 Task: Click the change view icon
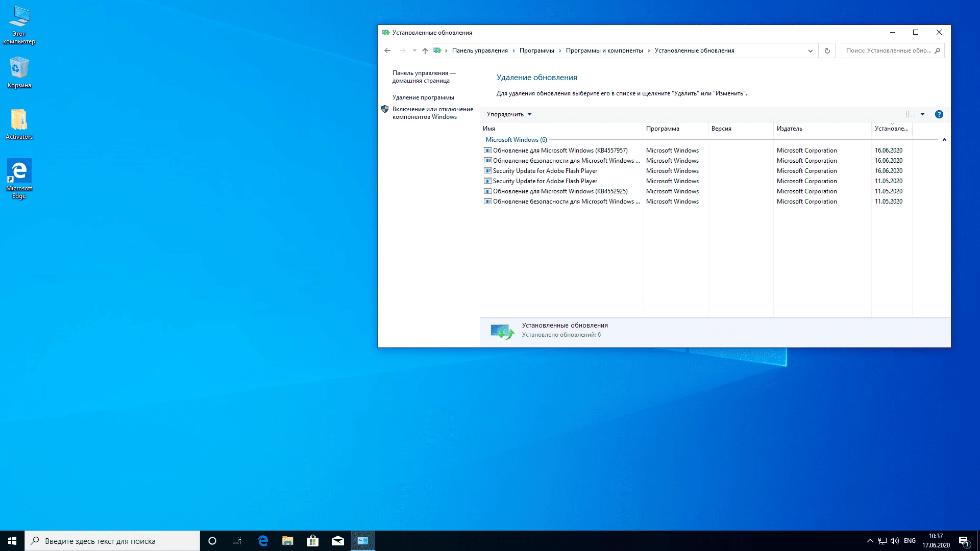[x=911, y=114]
